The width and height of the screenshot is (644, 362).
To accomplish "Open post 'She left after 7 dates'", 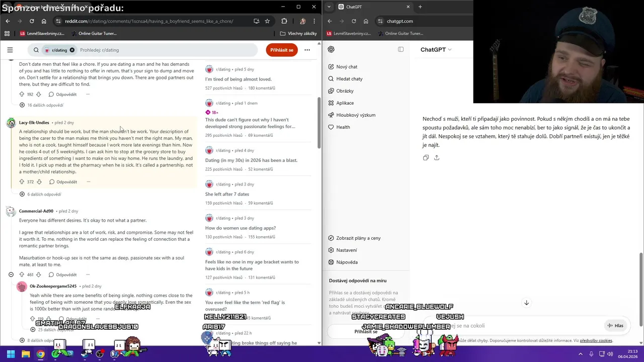I will 227,194.
